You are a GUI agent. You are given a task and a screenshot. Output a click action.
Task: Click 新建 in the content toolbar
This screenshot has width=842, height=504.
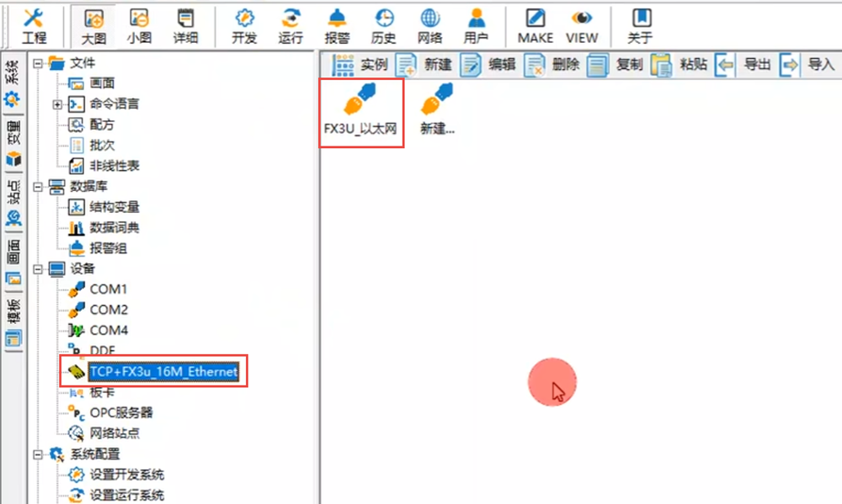pos(424,65)
